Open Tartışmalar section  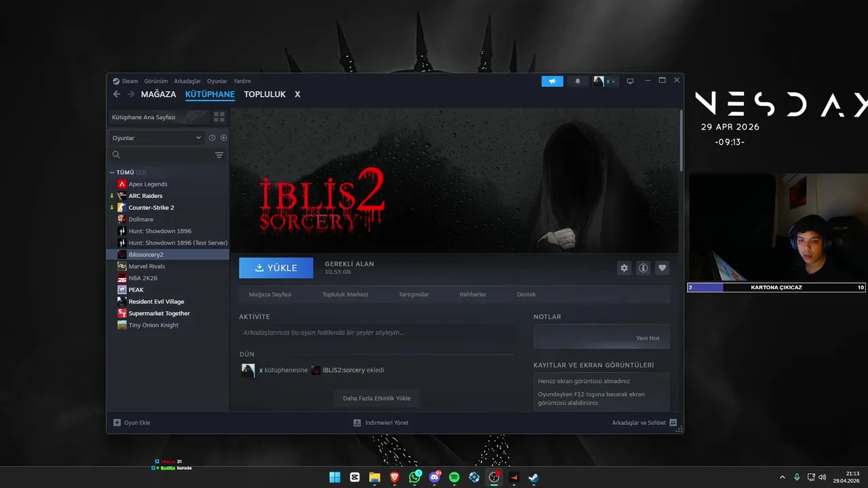(x=414, y=294)
